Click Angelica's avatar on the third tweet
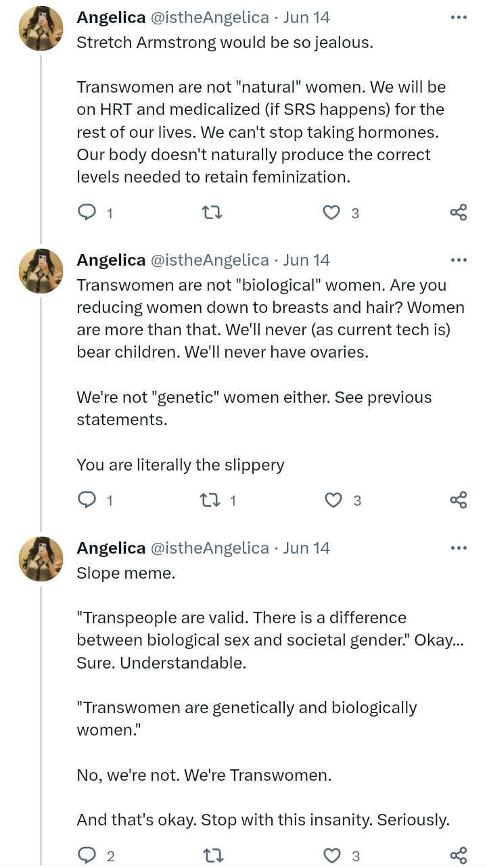487x868 pixels. pyautogui.click(x=41, y=559)
